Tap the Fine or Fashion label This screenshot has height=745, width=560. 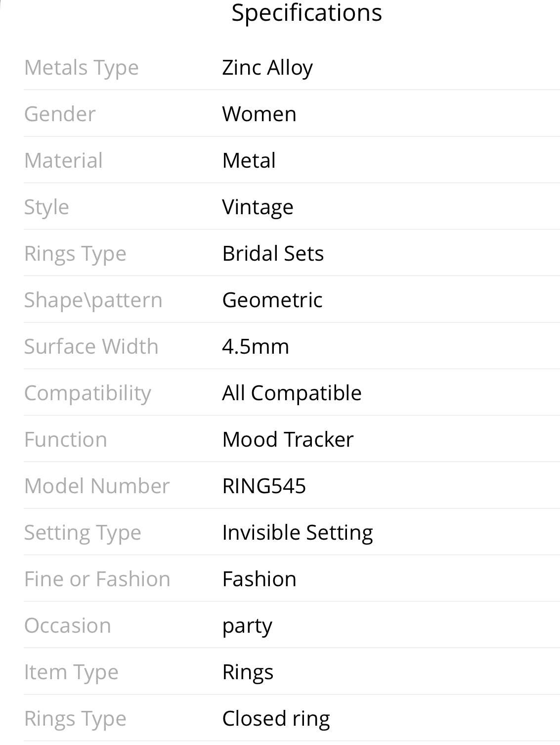pyautogui.click(x=97, y=579)
